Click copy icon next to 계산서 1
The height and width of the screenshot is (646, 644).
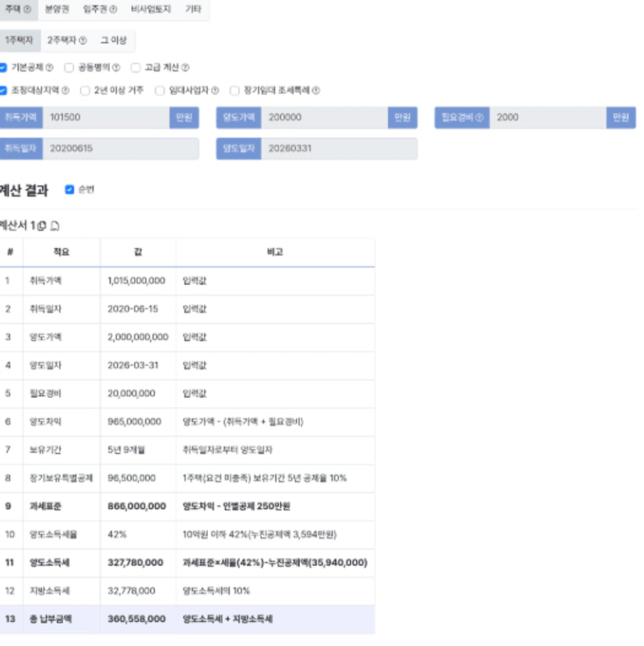[42, 226]
